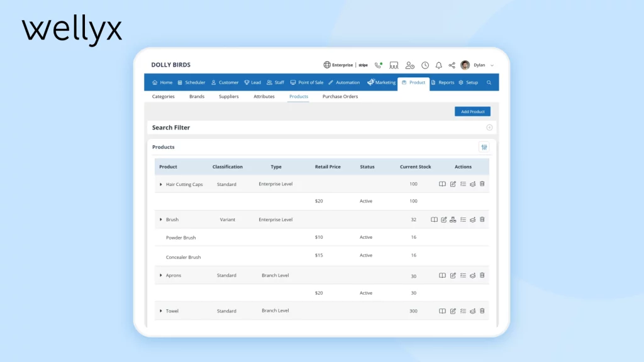This screenshot has width=644, height=362.
Task: Open checklist icon for Aprons
Action: [463, 275]
